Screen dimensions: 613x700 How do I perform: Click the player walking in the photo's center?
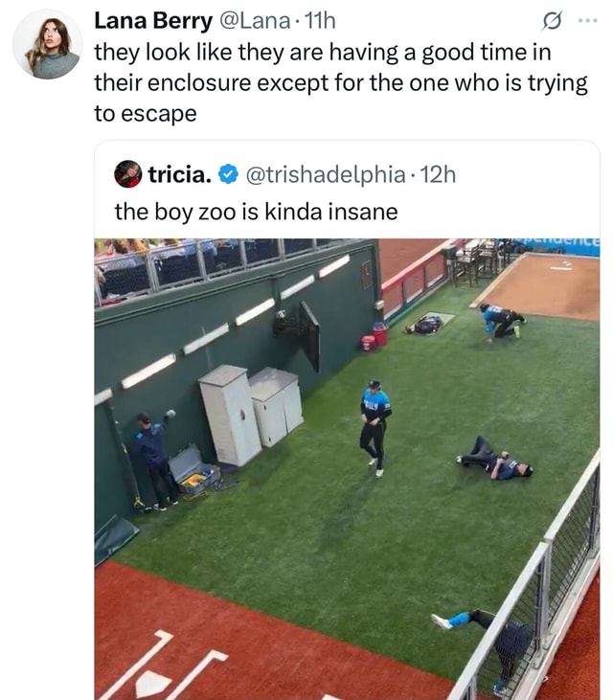click(375, 426)
